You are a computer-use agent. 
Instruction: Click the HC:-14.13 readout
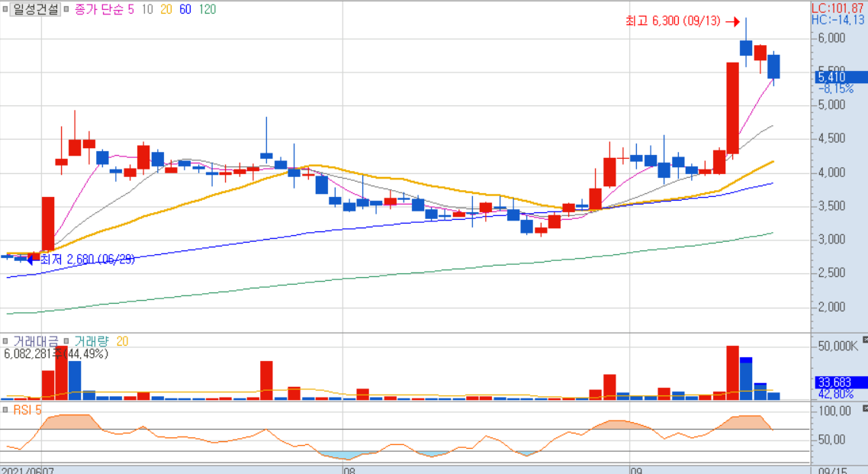coord(838,20)
